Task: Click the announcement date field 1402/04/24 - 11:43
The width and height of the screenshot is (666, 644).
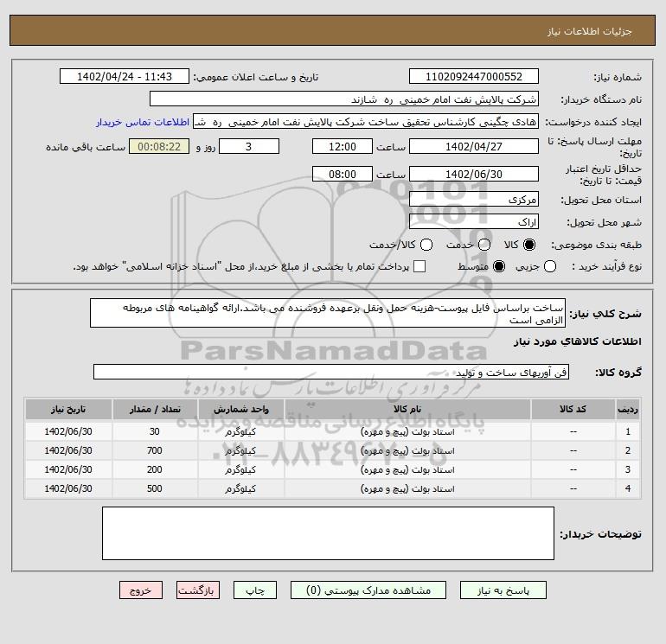Action: coord(125,76)
